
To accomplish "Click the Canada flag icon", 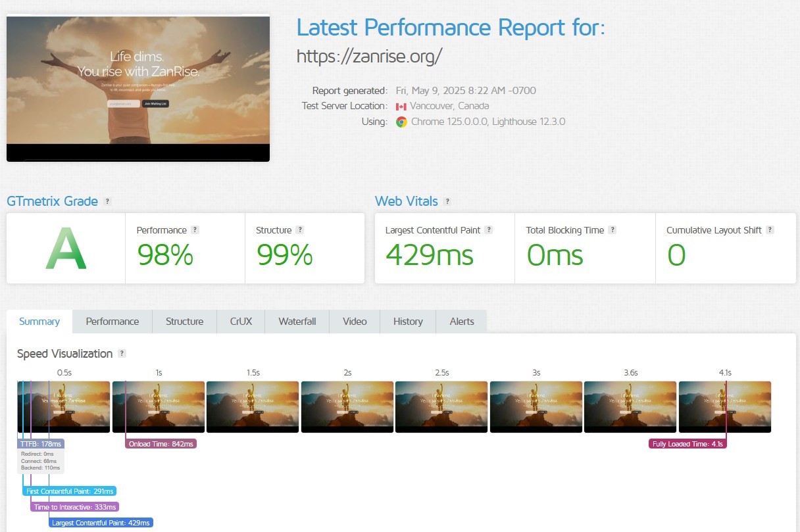I will (x=401, y=107).
